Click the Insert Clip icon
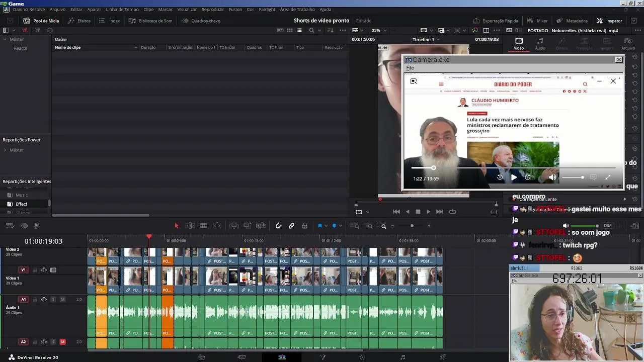The height and width of the screenshot is (362, 644). (x=234, y=226)
